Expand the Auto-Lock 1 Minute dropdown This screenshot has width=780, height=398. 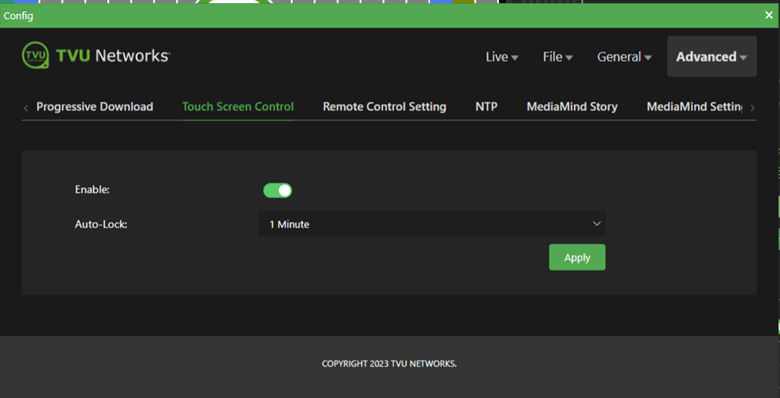pyautogui.click(x=431, y=224)
